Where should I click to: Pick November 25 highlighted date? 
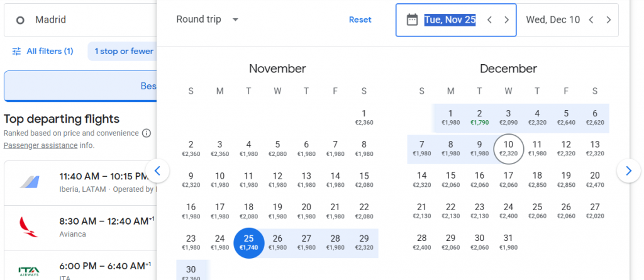tap(248, 243)
